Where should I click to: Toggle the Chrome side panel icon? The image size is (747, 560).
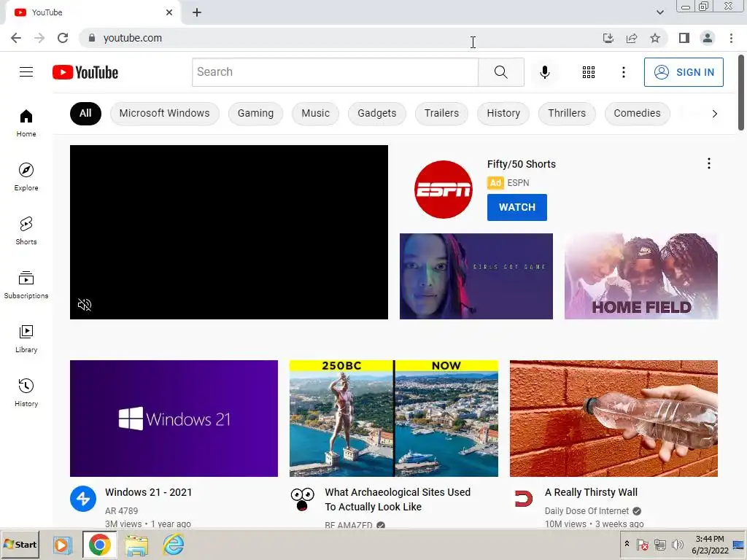pos(684,38)
